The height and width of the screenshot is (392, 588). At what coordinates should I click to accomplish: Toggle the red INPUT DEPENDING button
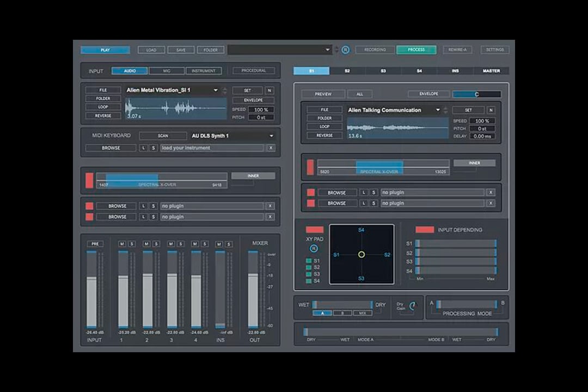point(425,230)
